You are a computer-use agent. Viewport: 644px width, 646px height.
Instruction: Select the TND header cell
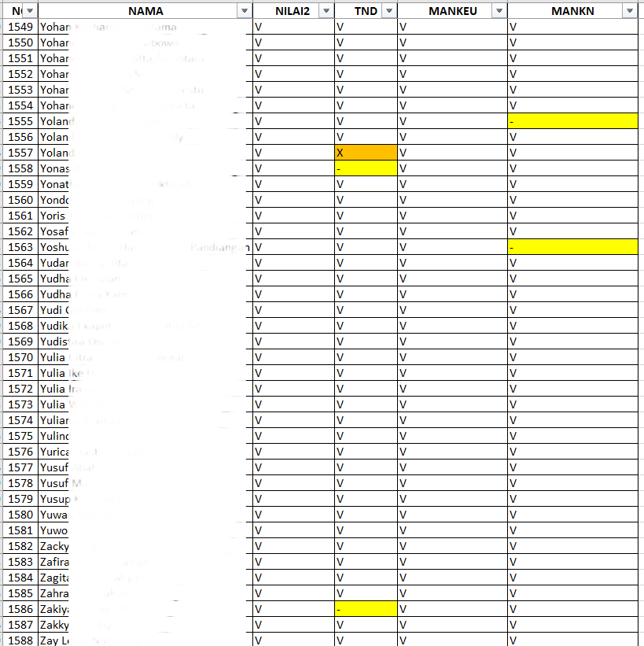(x=366, y=11)
